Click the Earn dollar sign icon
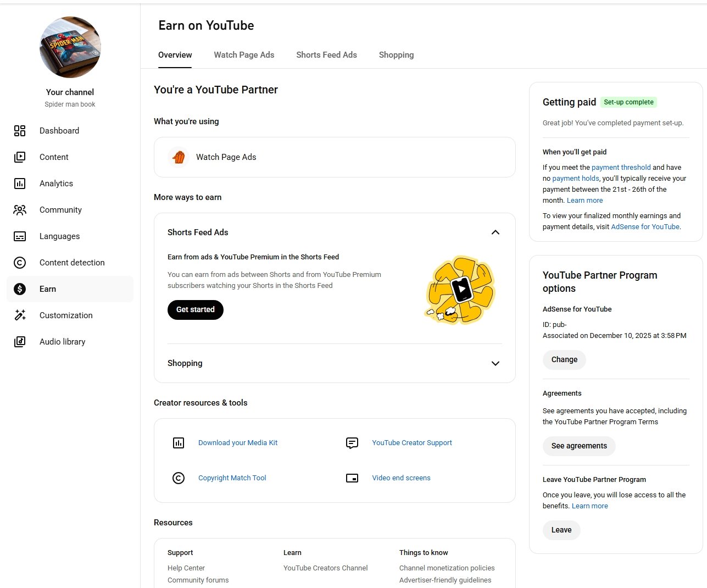 click(20, 289)
